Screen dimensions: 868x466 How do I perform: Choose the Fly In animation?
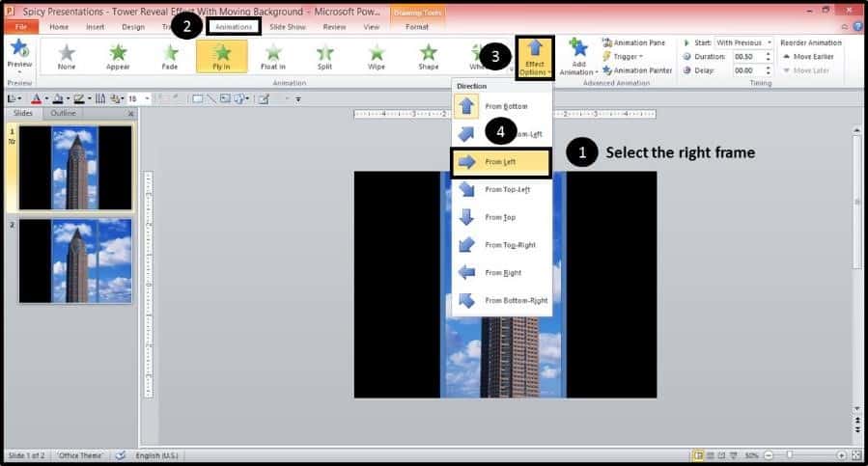(x=222, y=57)
